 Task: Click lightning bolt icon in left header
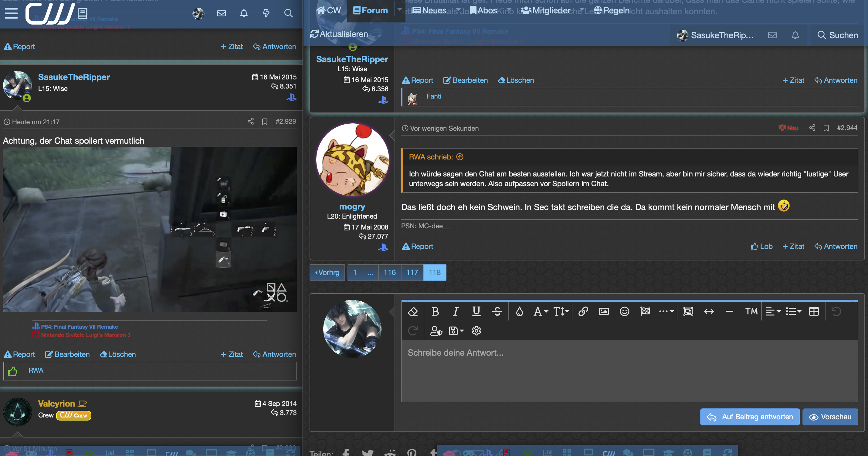pos(266,13)
